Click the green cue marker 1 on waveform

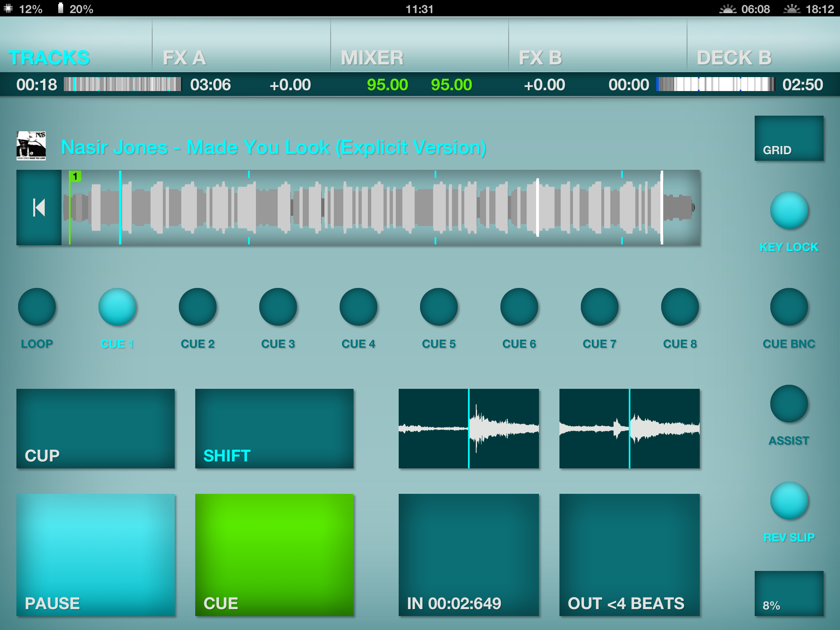(x=75, y=176)
